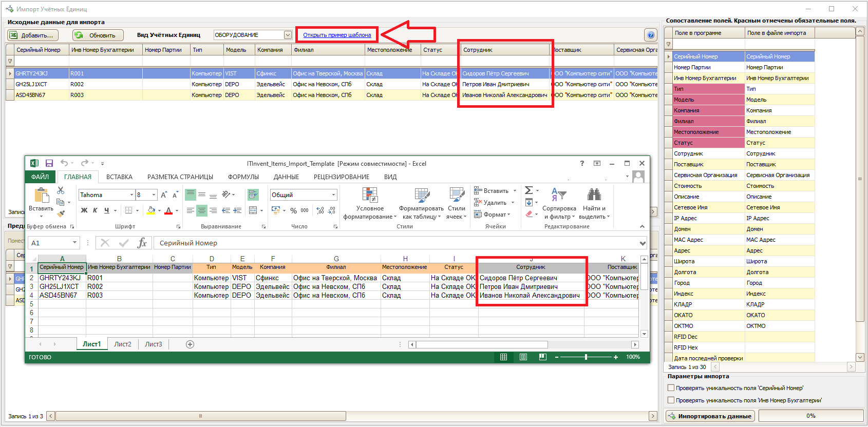Expand the Tahoma font name dropdown
The image size is (868, 427).
pyautogui.click(x=131, y=195)
